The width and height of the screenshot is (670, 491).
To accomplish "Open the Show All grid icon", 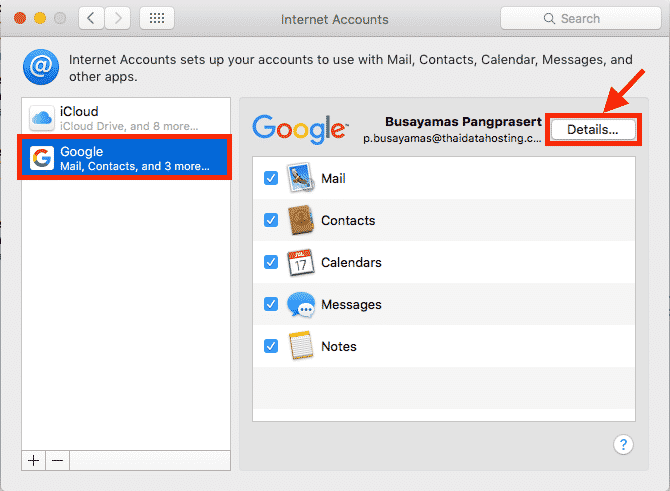I will coord(157,18).
